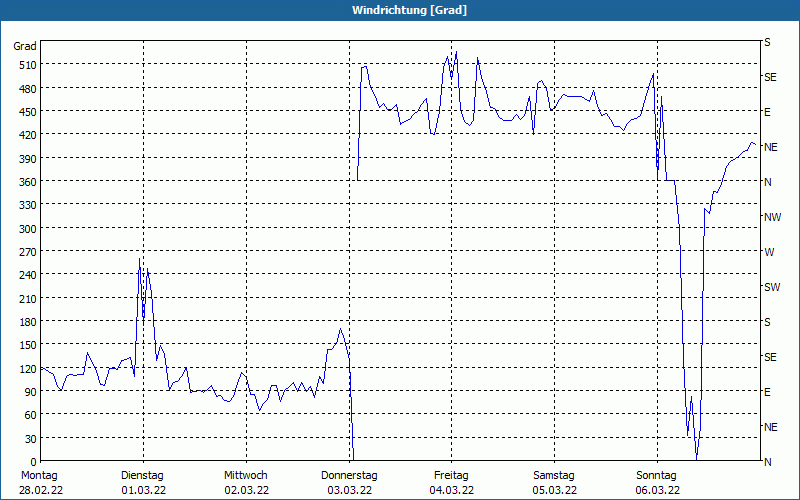Select the '420' y-axis value
This screenshot has height=500, width=800.
28,135
